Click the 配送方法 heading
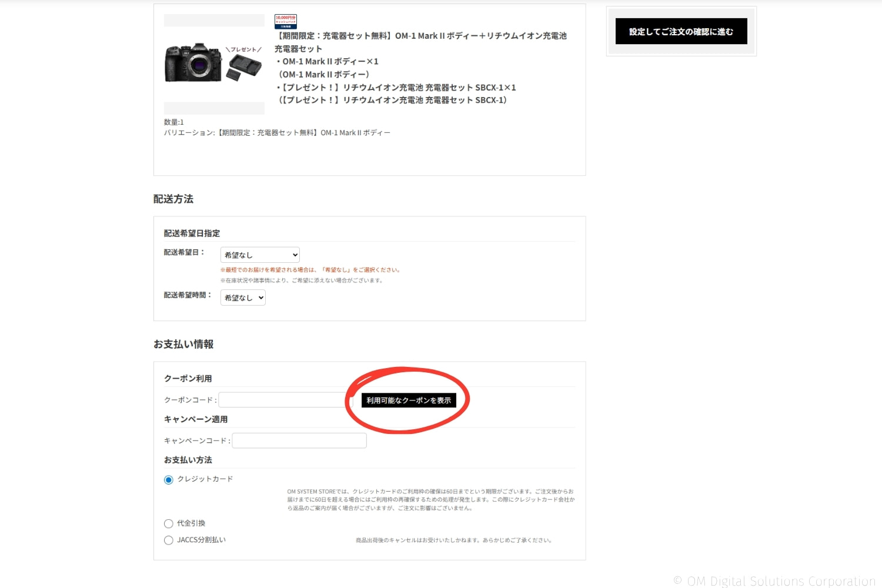This screenshot has width=882, height=588. tap(173, 199)
